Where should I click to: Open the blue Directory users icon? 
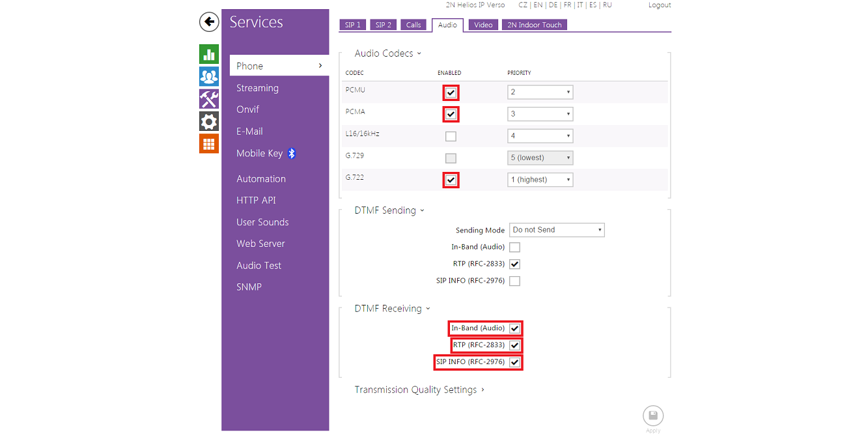209,77
